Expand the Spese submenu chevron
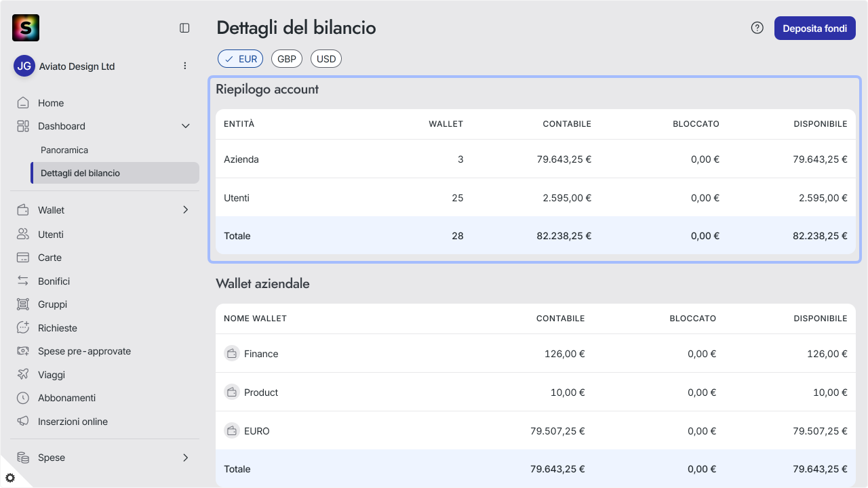The height and width of the screenshot is (488, 868). pyautogui.click(x=185, y=457)
